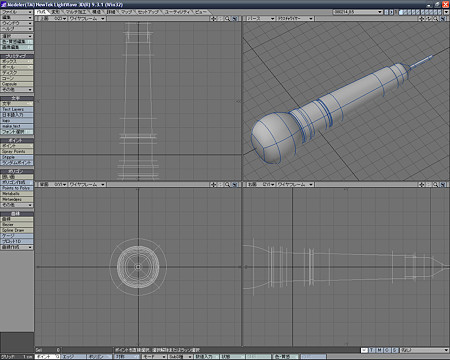This screenshot has width=450, height=360.
Task: Maximize the bottom-left viewport
Action: (x=235, y=184)
